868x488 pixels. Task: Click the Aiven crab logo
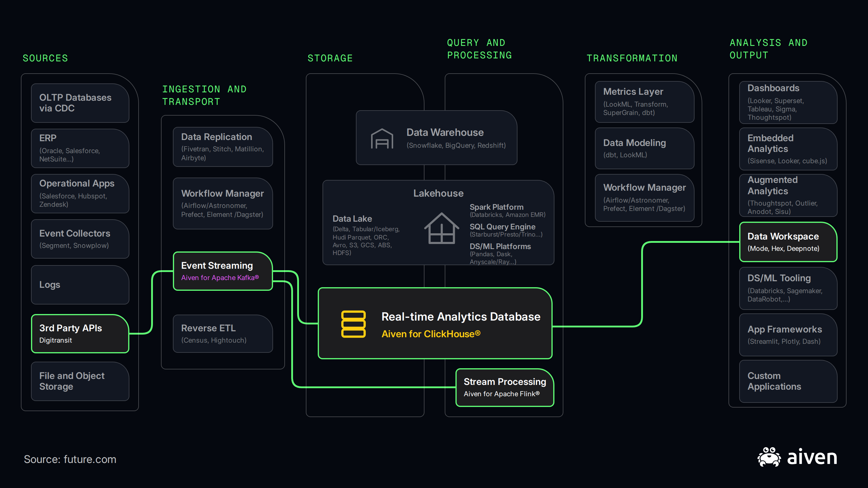[x=769, y=457]
